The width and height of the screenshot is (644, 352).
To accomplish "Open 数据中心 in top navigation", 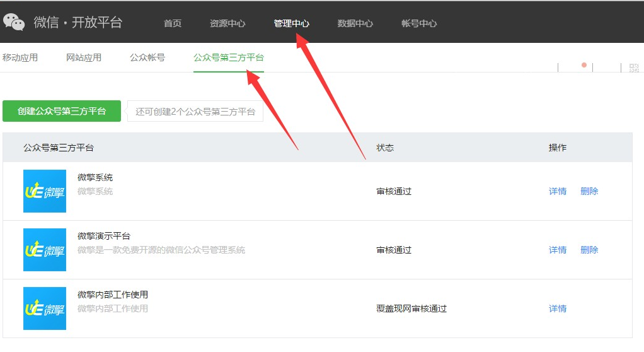I will 355,23.
